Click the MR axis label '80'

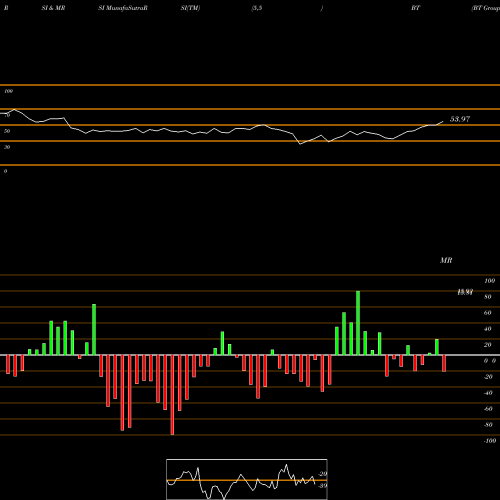tap(488, 297)
